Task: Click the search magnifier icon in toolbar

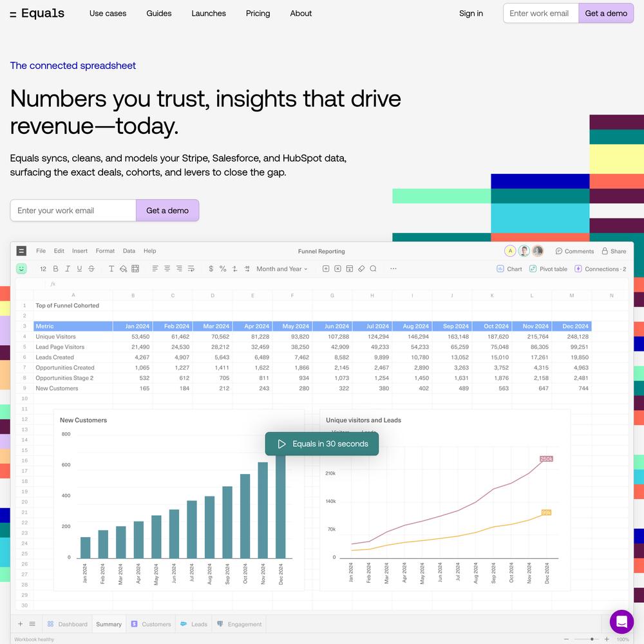Action: (x=374, y=269)
